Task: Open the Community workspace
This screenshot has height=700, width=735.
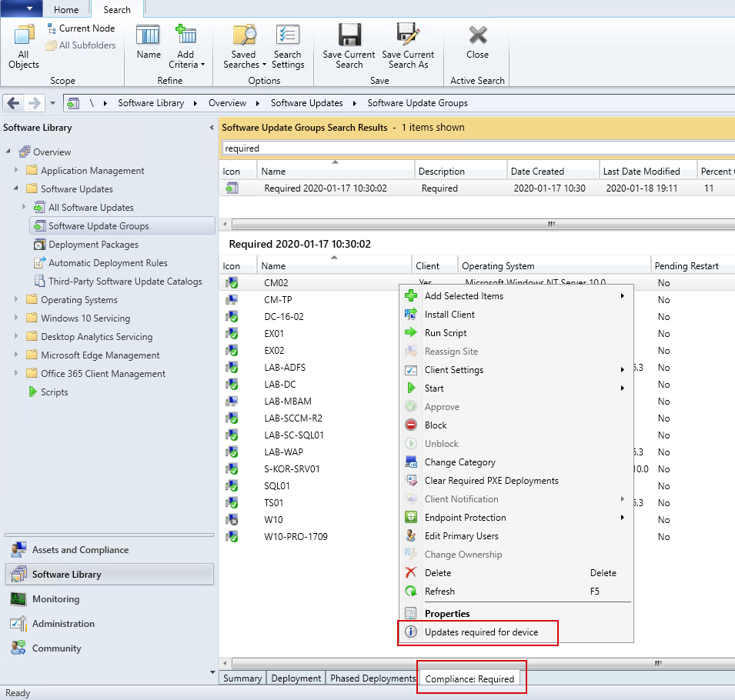Action: [109, 648]
